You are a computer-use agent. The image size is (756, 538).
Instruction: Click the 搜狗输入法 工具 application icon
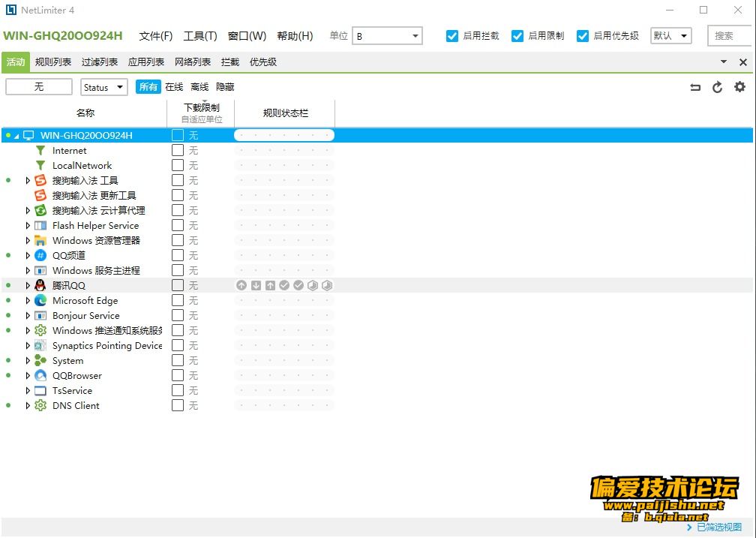point(40,181)
